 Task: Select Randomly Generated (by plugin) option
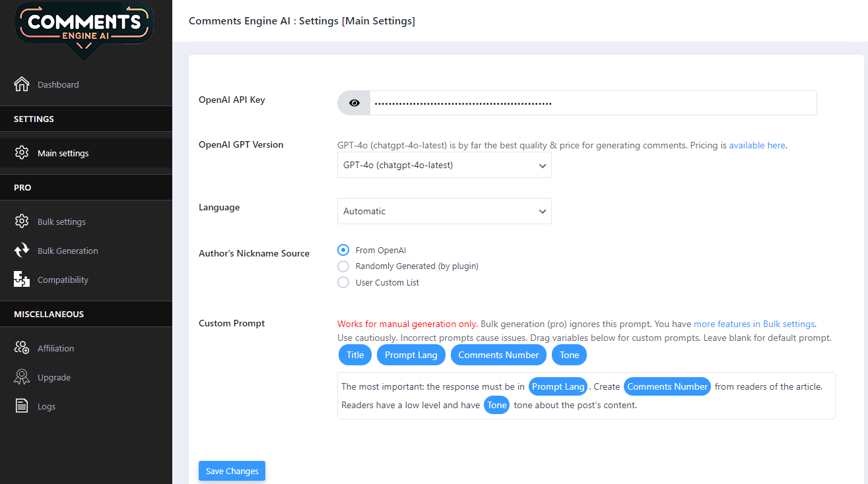click(x=343, y=266)
